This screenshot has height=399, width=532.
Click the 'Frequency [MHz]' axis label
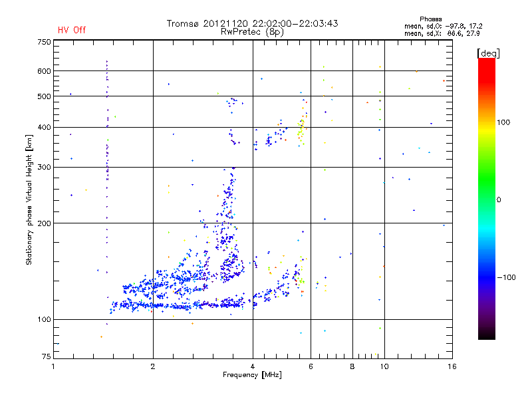[252, 375]
